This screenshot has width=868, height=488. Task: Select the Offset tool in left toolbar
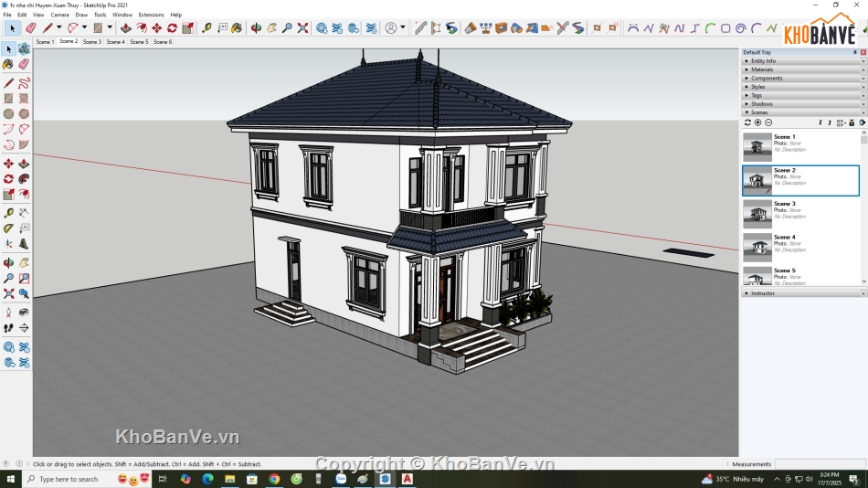coord(24,195)
